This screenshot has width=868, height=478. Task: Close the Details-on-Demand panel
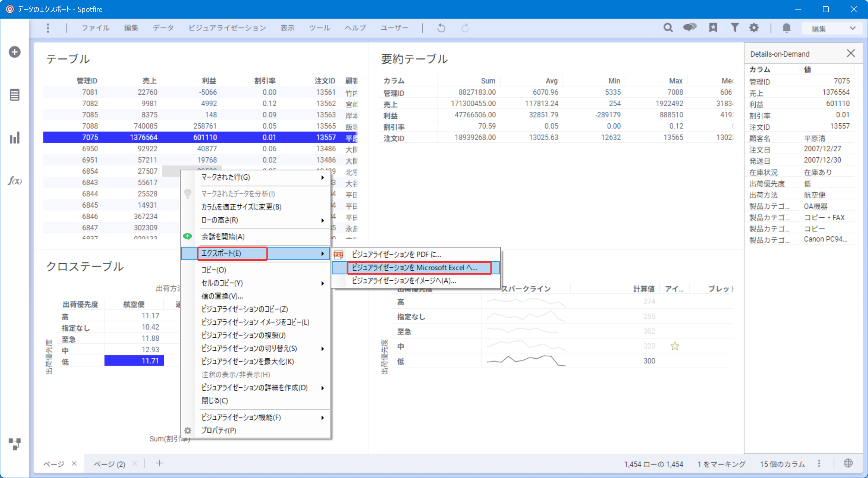[x=851, y=54]
